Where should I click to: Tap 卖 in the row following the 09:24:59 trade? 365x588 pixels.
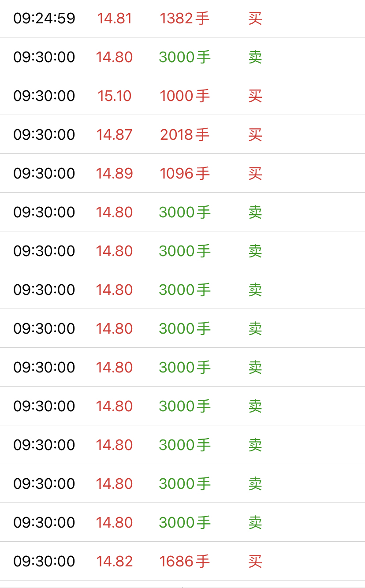(255, 57)
